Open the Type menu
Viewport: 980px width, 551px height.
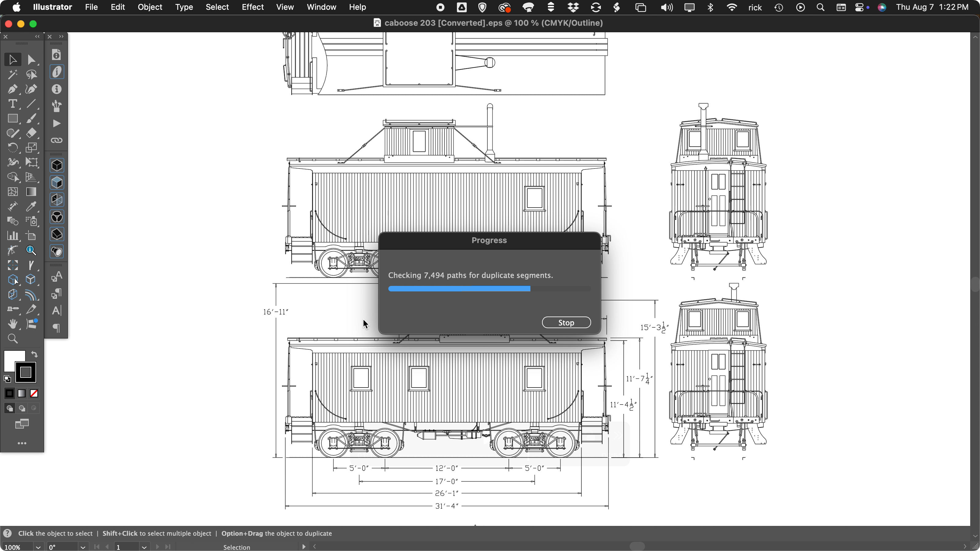click(x=184, y=7)
